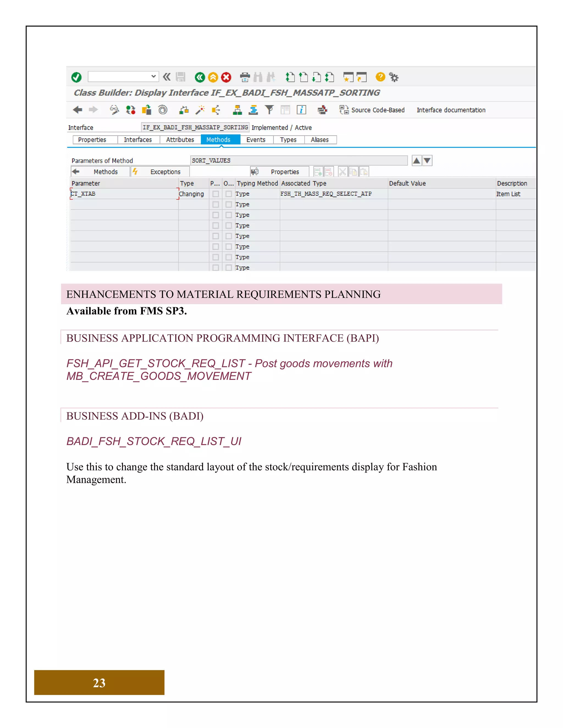Click the Active/Inactive toggle icon
Screen dimensions: 563x728
[x=130, y=110]
